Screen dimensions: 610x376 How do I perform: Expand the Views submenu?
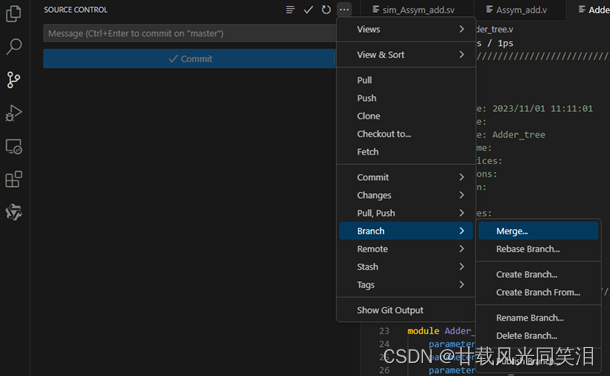[x=406, y=29]
